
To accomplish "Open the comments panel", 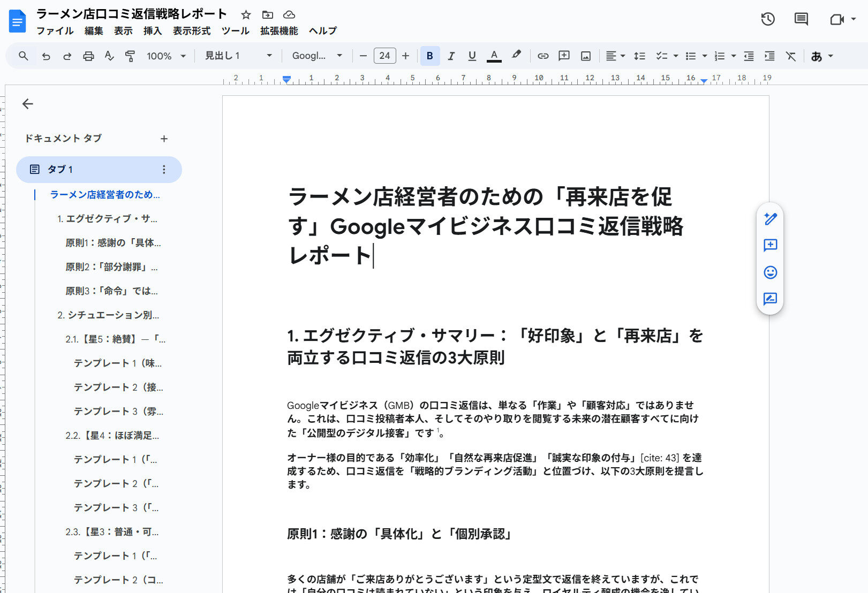I will 801,19.
